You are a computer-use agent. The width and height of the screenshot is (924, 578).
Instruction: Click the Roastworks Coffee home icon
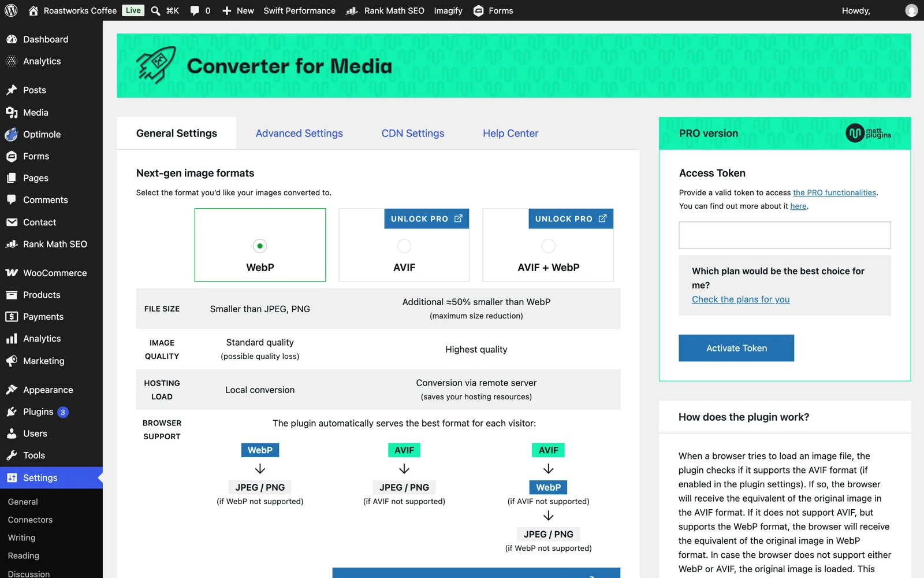click(33, 10)
